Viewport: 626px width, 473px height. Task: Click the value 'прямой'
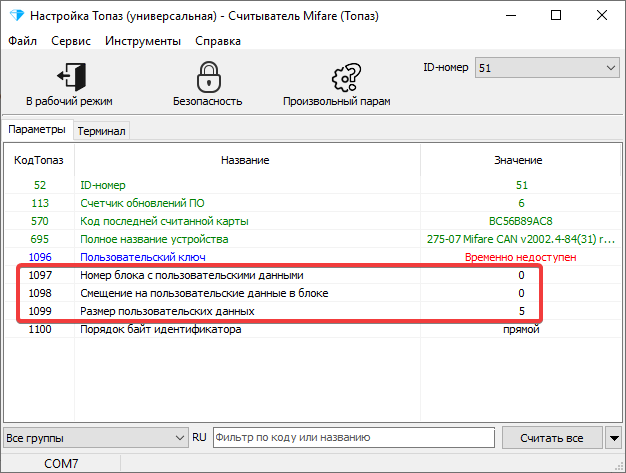click(x=521, y=329)
